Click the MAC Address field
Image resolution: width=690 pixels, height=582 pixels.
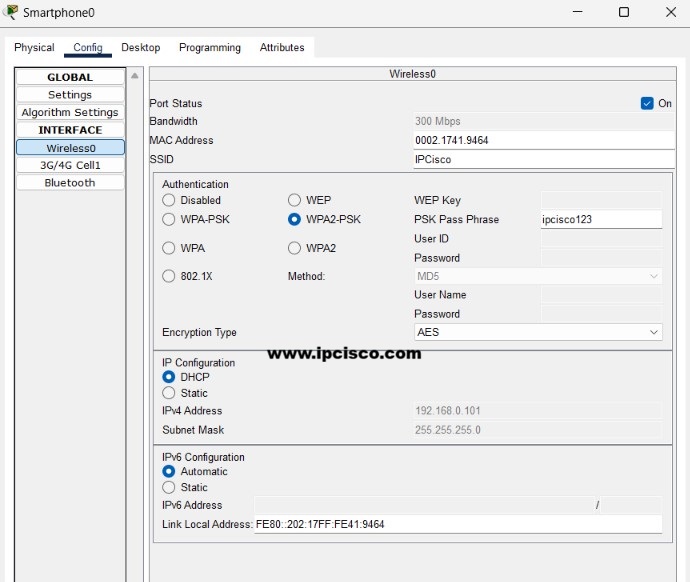tap(544, 140)
